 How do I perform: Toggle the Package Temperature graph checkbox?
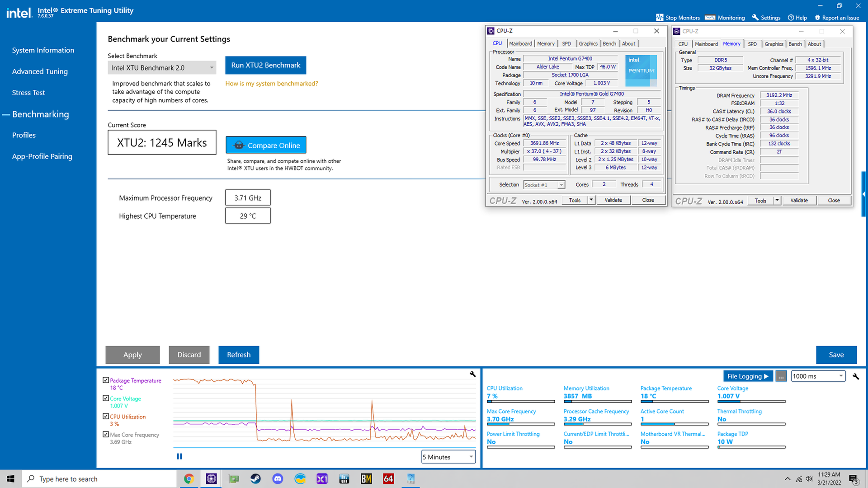pyautogui.click(x=106, y=380)
